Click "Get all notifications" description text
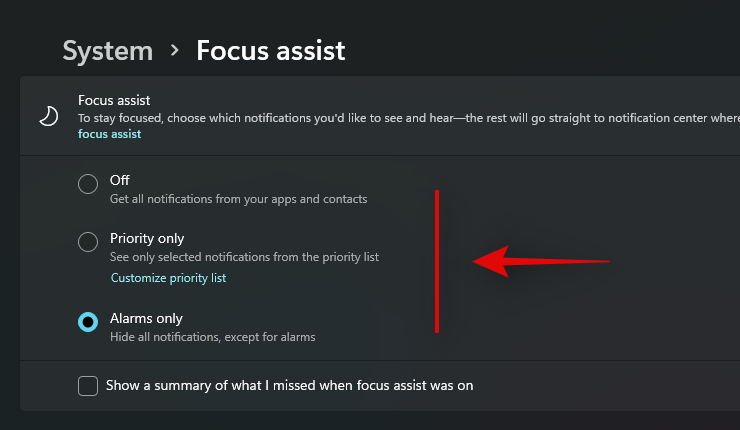Screen dimensions: 740x430 [x=238, y=199]
